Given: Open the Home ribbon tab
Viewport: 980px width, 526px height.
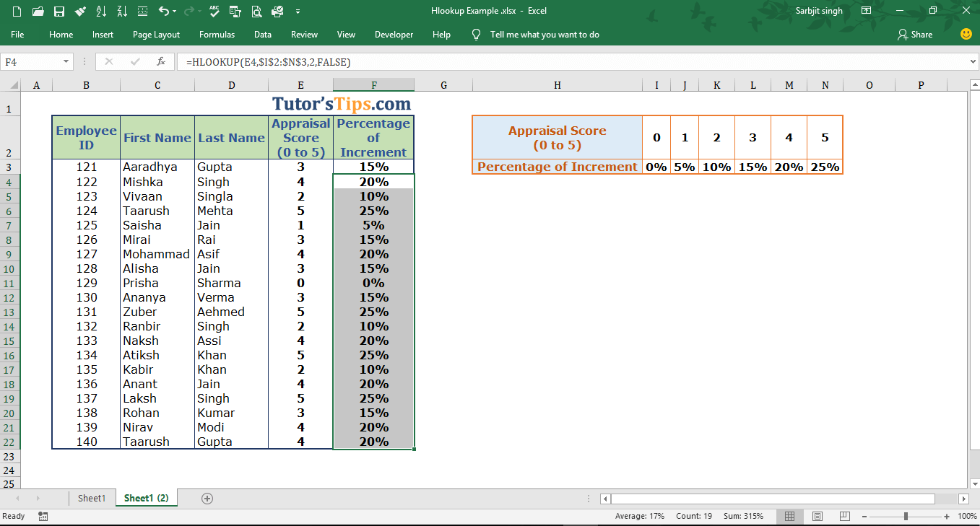Looking at the screenshot, I should [x=61, y=35].
